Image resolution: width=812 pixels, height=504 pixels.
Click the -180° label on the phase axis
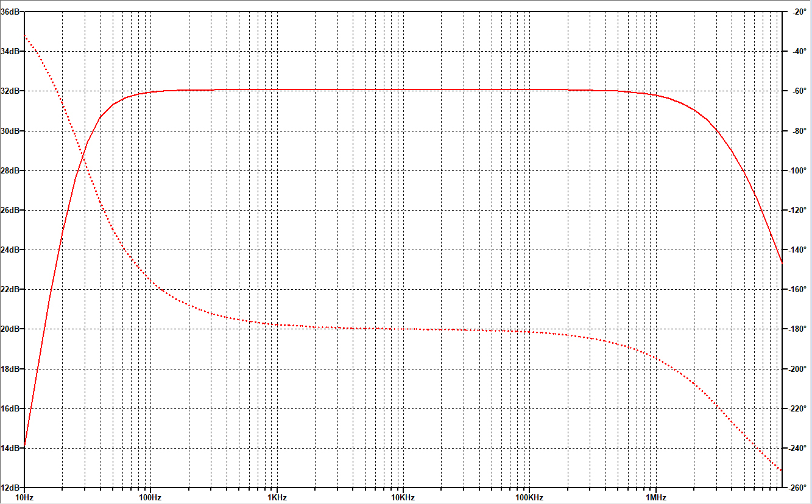coord(797,329)
